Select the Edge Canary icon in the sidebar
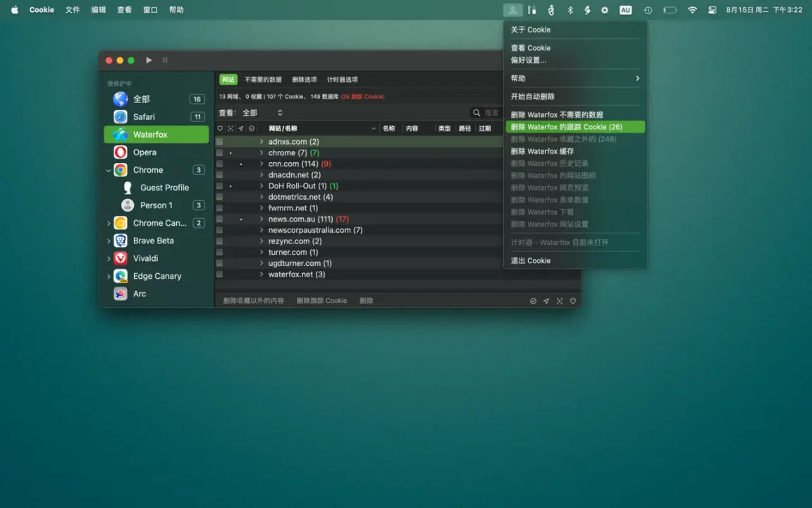The image size is (812, 508). click(121, 276)
